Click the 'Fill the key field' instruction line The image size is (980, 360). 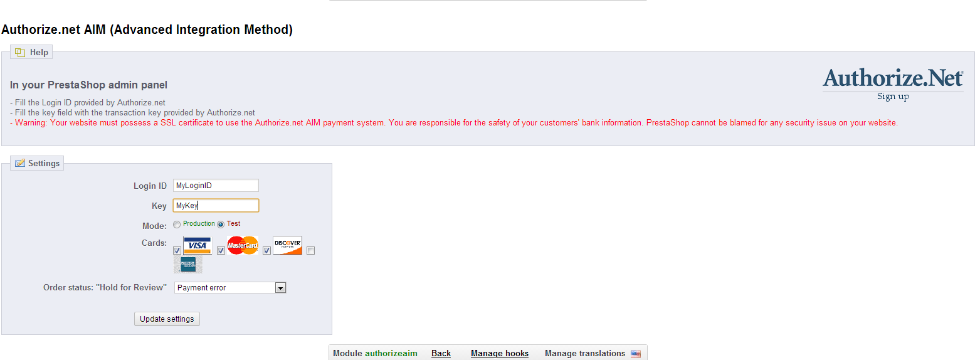coord(132,113)
